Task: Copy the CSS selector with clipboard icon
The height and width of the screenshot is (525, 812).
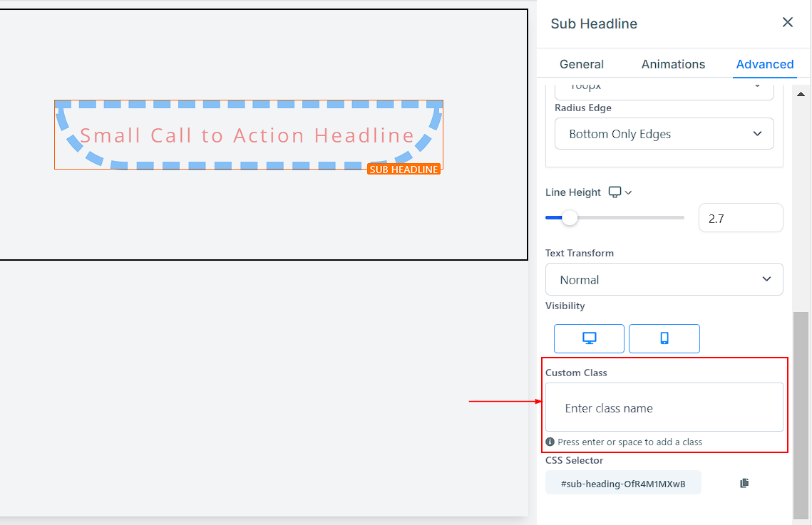Action: coord(744,482)
